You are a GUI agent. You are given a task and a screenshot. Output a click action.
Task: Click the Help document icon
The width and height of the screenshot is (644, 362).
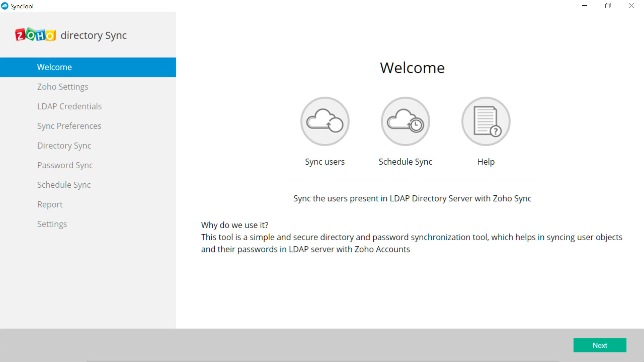point(486,121)
